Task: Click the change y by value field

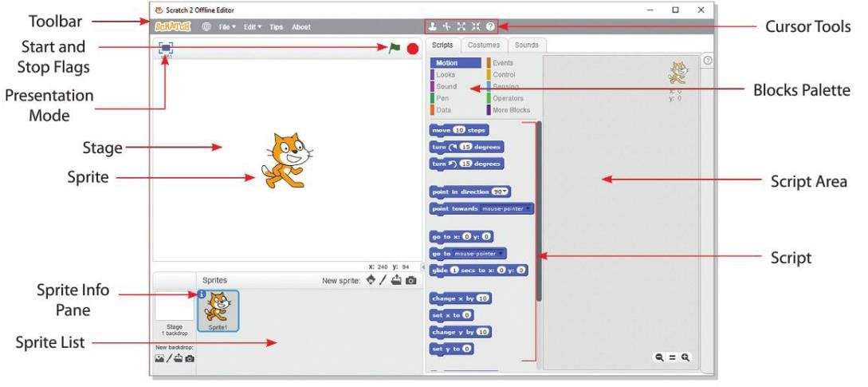Action: click(x=483, y=332)
